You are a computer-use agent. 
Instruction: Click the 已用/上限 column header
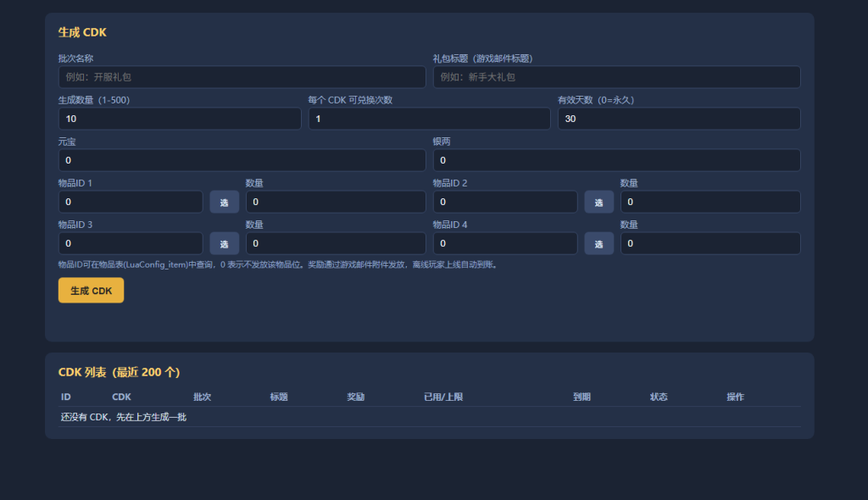(x=442, y=397)
